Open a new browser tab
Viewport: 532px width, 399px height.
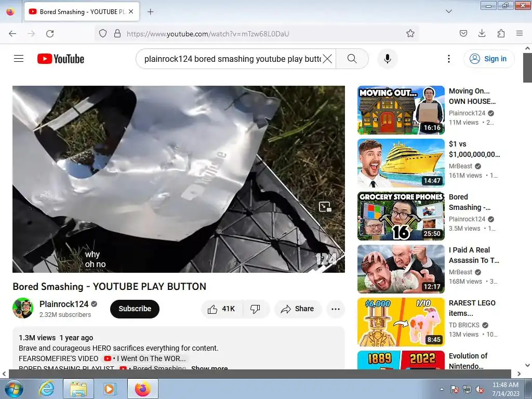tap(150, 12)
